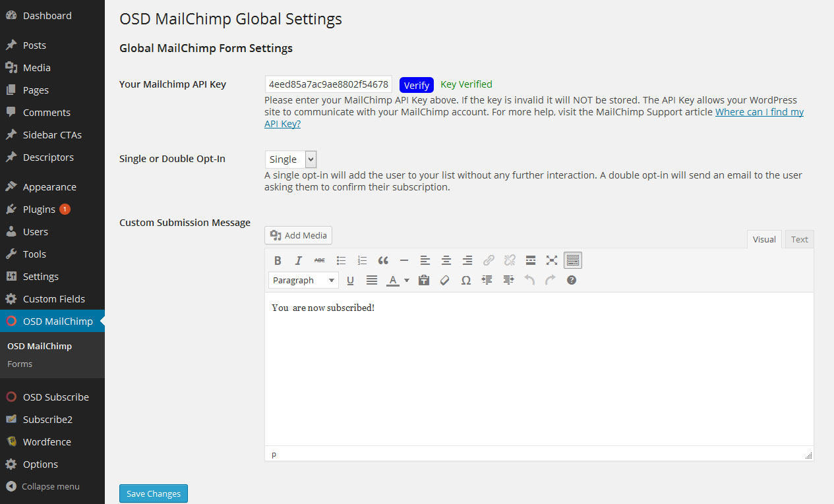Insert a numbered list
The width and height of the screenshot is (834, 504).
362,260
